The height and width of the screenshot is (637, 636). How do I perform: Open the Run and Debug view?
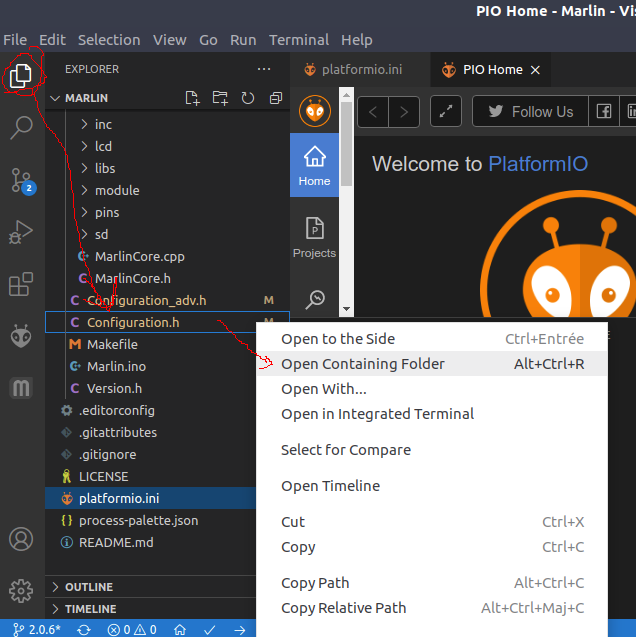coord(21,232)
